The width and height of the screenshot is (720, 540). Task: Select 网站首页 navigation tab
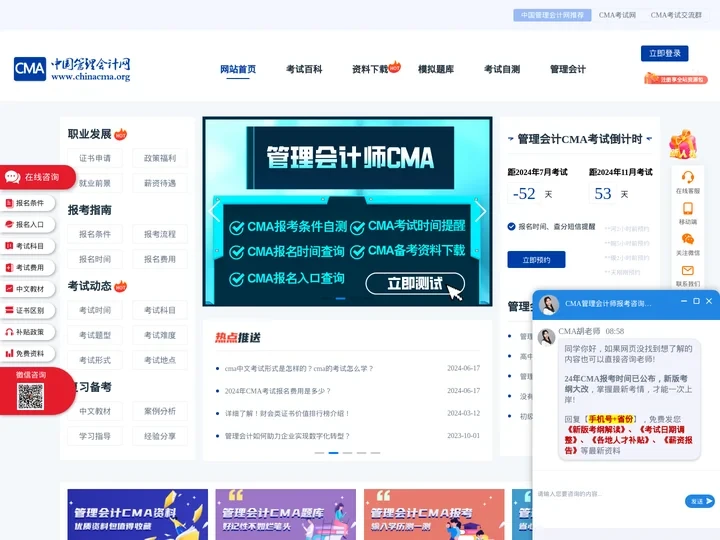coord(238,69)
